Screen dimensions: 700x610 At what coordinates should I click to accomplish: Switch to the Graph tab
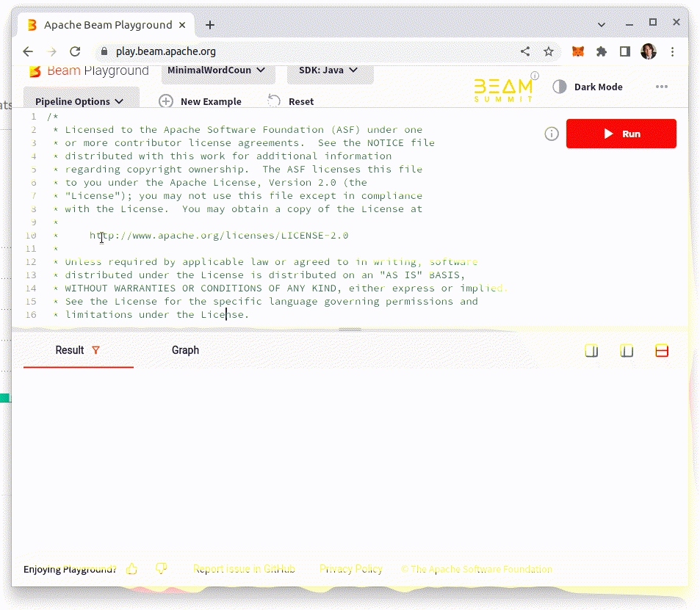tap(185, 350)
